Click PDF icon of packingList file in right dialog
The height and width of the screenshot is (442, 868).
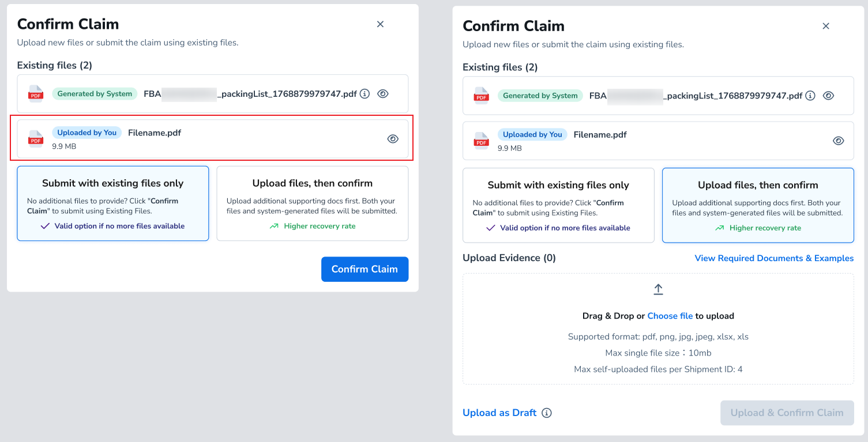[482, 96]
